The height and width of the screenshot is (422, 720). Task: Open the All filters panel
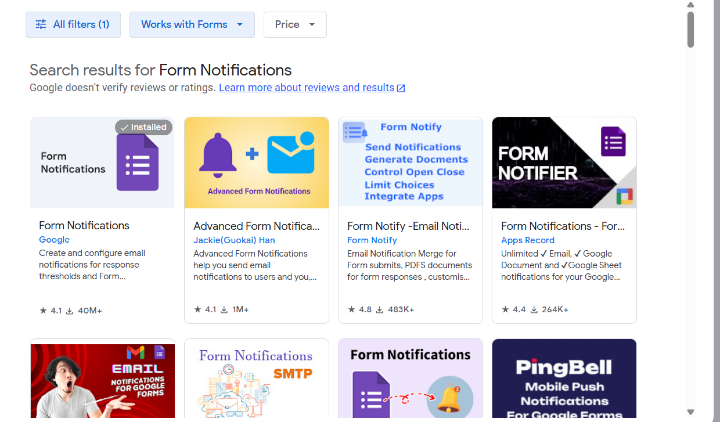click(x=73, y=25)
